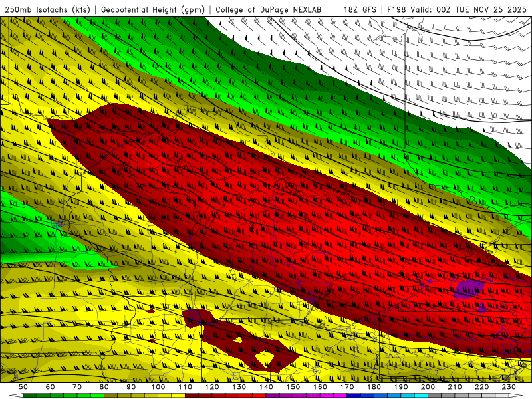Select the 170 knot color scale label

(347, 387)
